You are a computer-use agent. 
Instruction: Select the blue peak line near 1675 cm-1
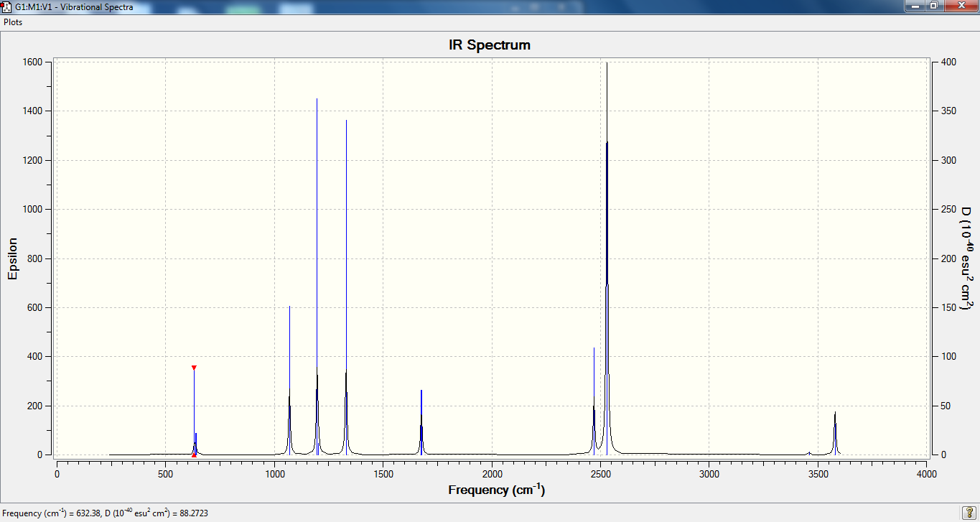pyautogui.click(x=421, y=422)
